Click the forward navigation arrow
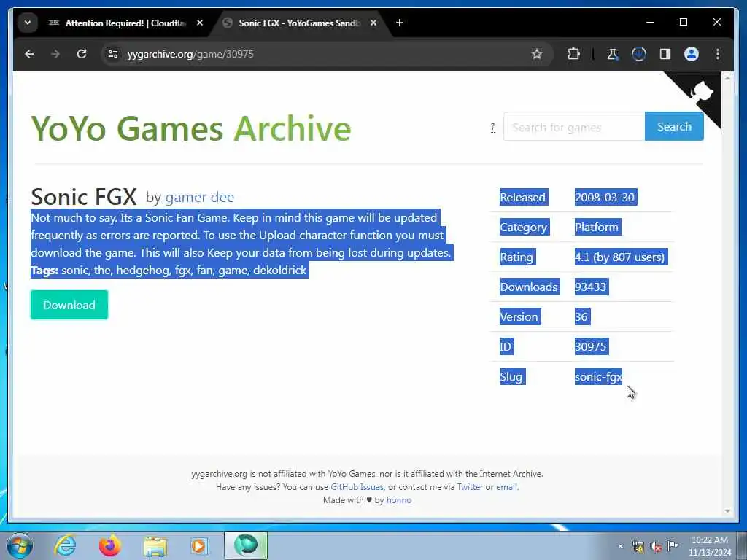The image size is (747, 560). (x=55, y=54)
